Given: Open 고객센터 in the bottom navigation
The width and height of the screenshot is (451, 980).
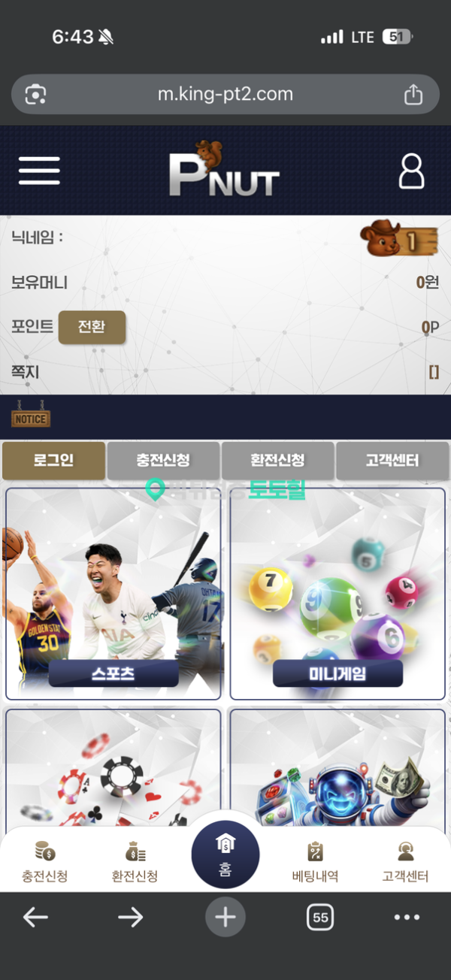Looking at the screenshot, I should tap(405, 861).
